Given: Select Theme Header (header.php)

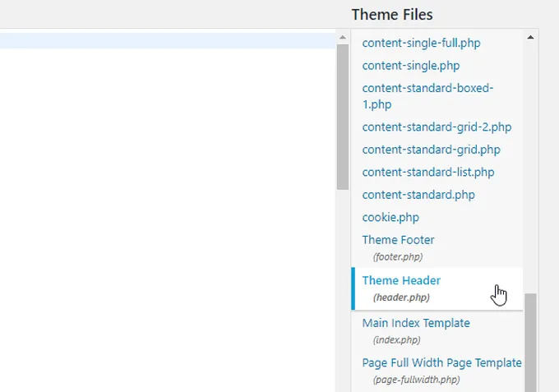Looking at the screenshot, I should click(401, 281).
